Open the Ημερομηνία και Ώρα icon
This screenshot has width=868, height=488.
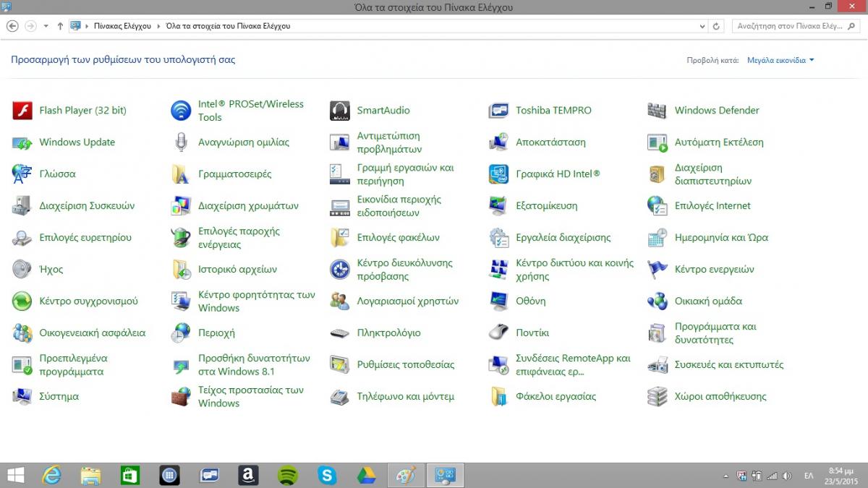coord(658,238)
